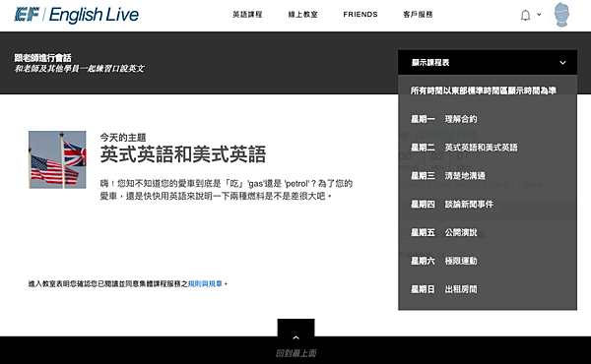Viewport: 591px width, 364px height.
Task: Click the 跟老師進行會話 heading
Action: pos(42,58)
